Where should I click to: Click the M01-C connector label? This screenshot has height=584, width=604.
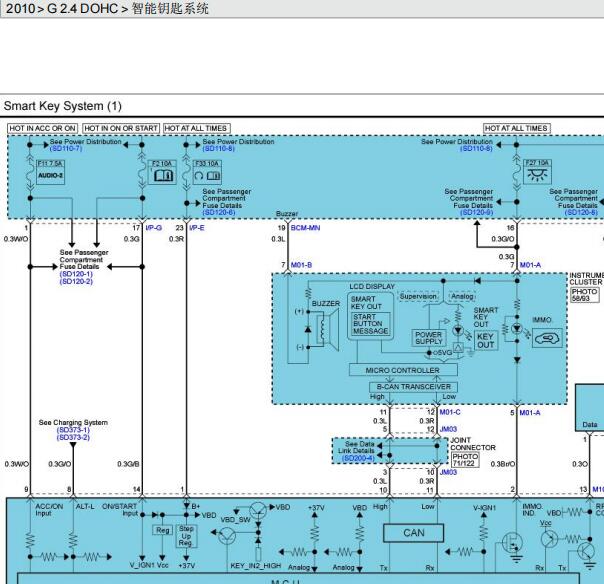450,412
